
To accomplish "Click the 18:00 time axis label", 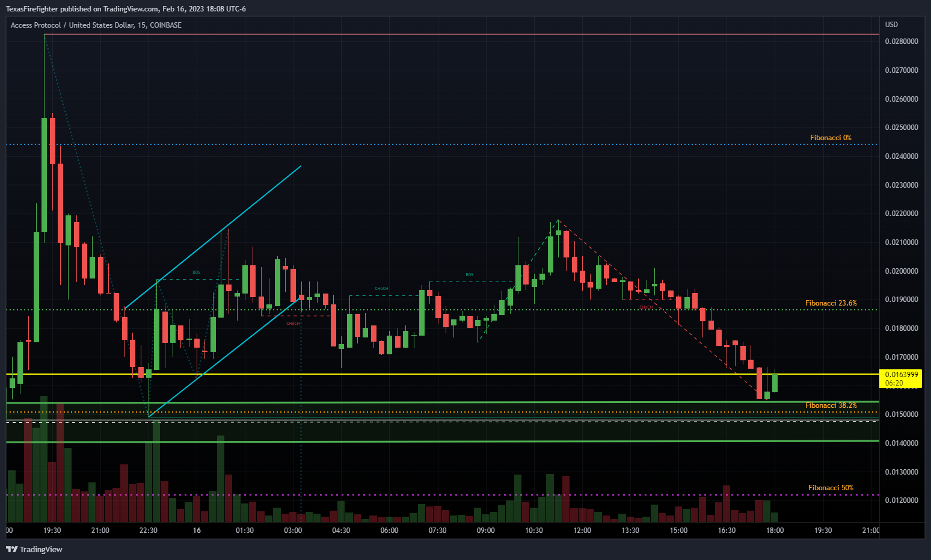I will [775, 531].
